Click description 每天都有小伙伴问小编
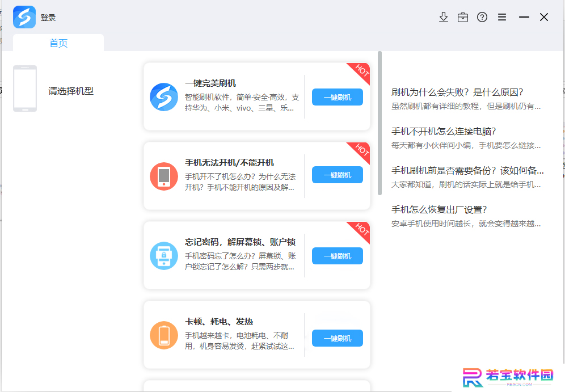This screenshot has height=392, width=565. pos(466,145)
